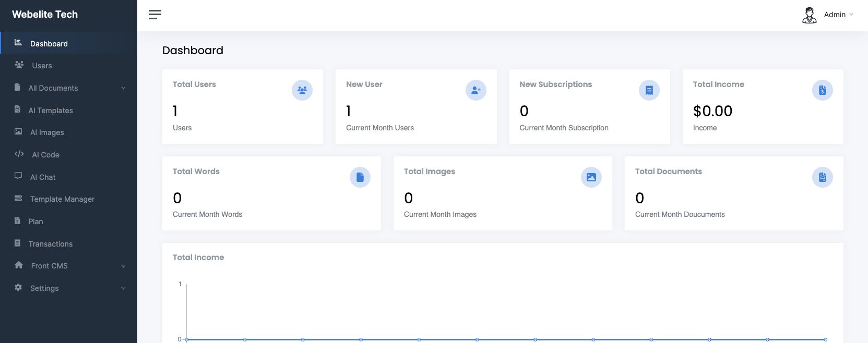Click the New Subscriptions receipt icon
This screenshot has width=868, height=343.
(x=649, y=90)
